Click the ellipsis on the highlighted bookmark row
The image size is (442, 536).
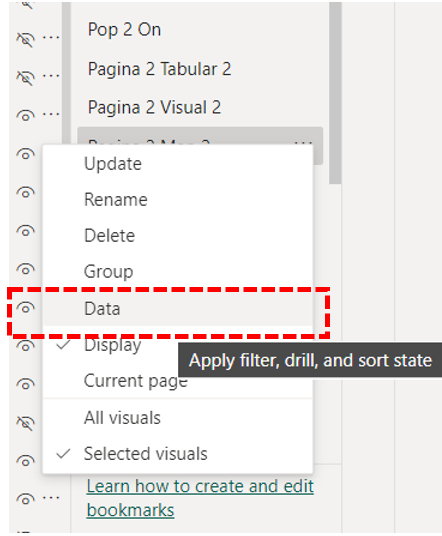303,143
